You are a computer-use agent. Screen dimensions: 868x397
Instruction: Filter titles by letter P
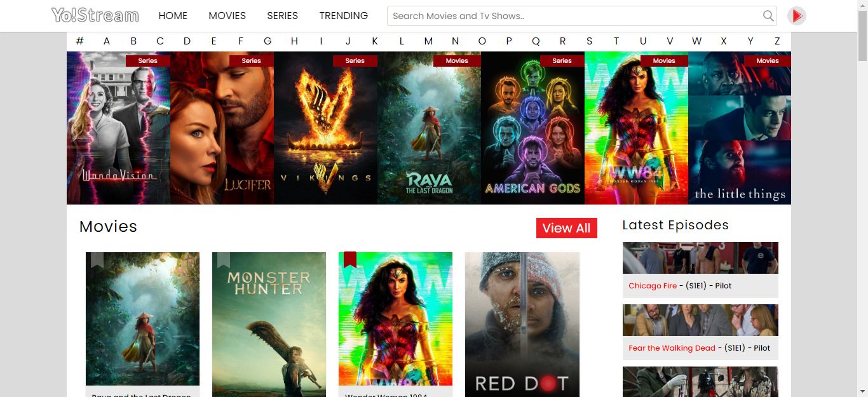[x=509, y=41]
